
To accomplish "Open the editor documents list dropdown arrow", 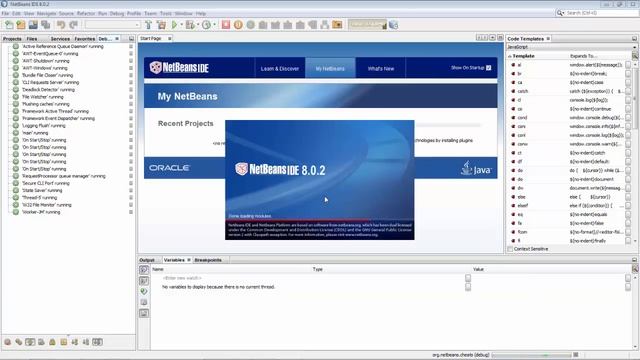I will 492,38.
